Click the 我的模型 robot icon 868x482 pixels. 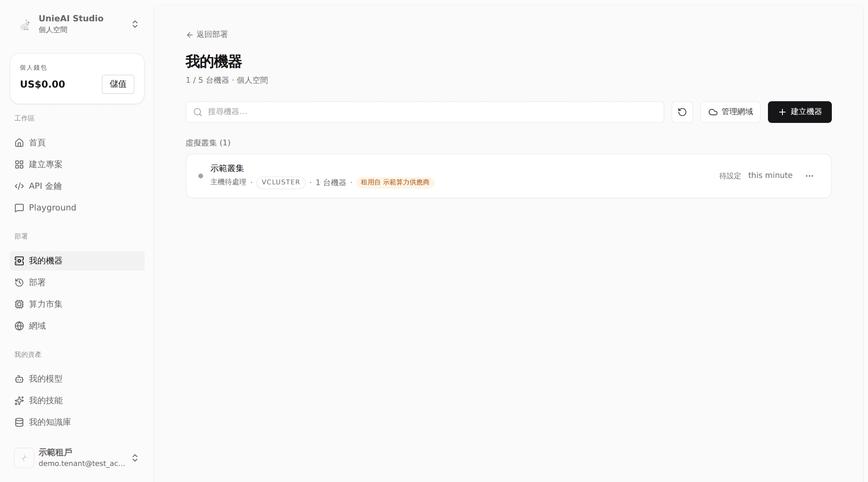click(x=19, y=379)
